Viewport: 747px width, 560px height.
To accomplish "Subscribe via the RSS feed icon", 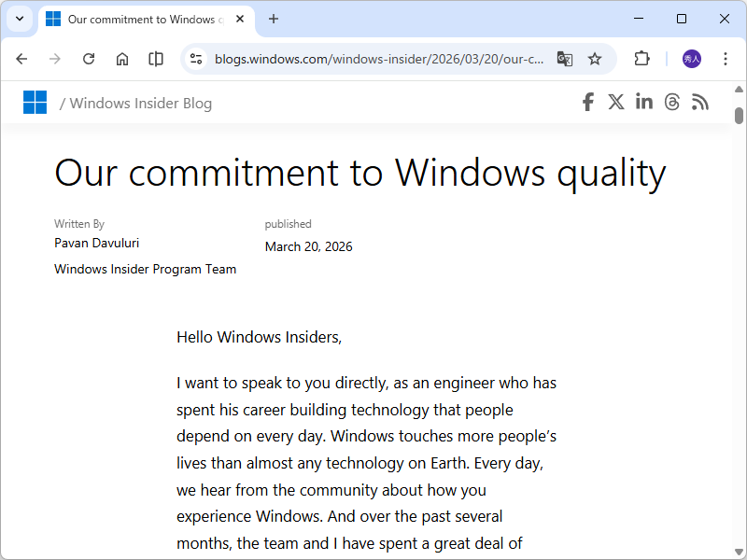I will click(700, 102).
